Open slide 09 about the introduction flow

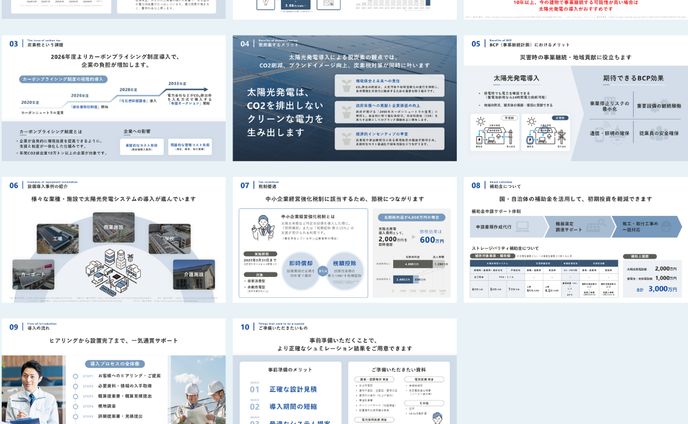114,371
